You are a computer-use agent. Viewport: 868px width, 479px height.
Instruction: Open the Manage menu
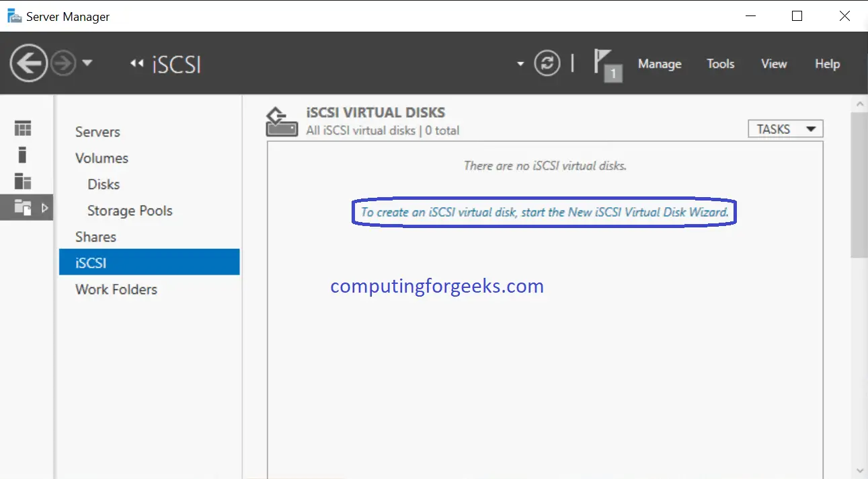click(659, 63)
